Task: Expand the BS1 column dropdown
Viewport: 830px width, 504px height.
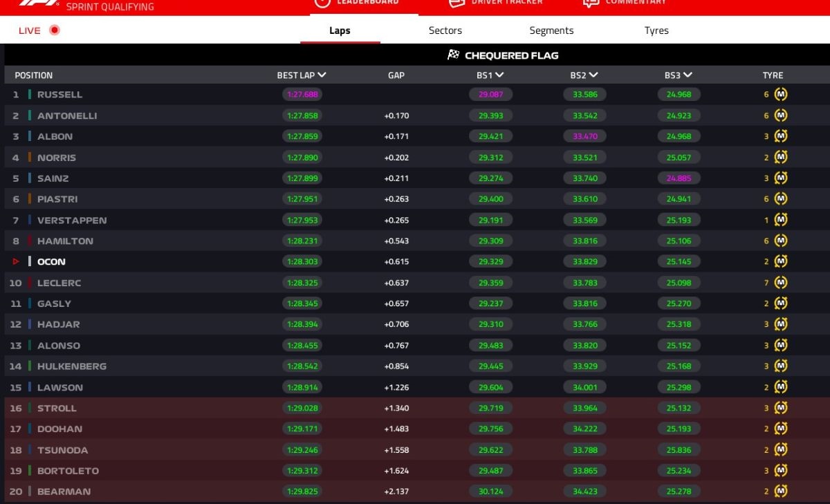Action: (x=499, y=75)
